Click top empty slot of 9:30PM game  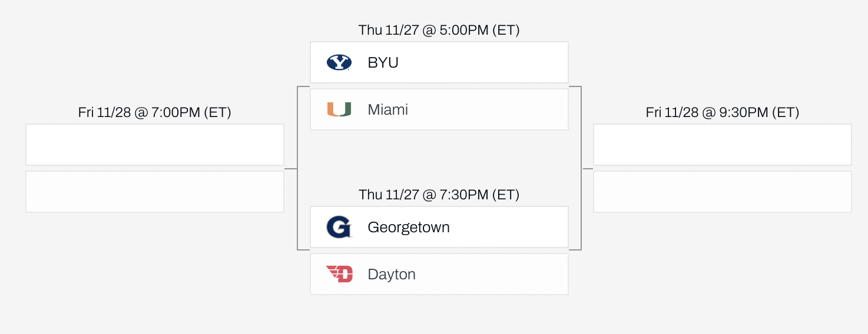click(x=722, y=145)
